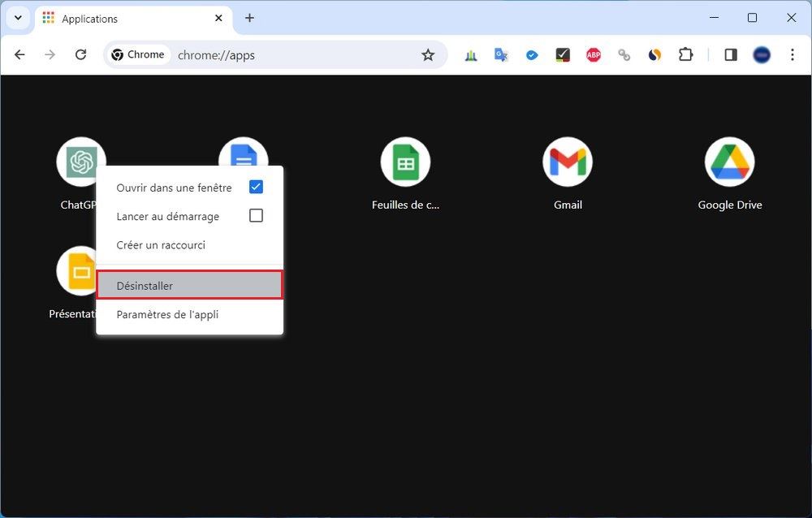Viewport: 812px width, 518px height.
Task: Open the green Google Sheets app icon
Action: tap(405, 162)
